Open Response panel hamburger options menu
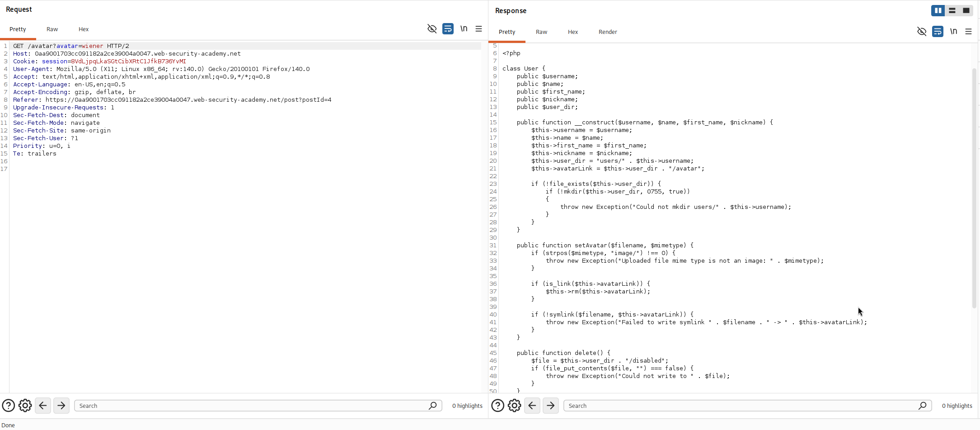The width and height of the screenshot is (980, 430). point(968,32)
